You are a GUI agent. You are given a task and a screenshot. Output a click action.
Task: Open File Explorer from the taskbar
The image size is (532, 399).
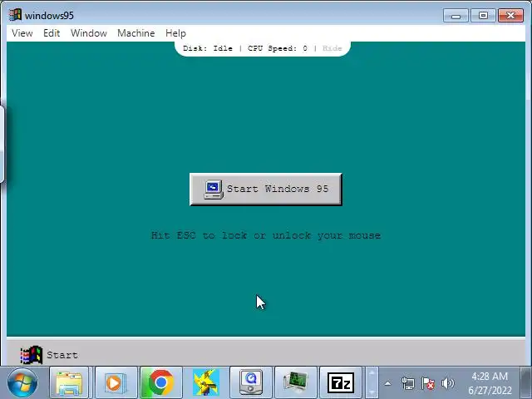69,383
